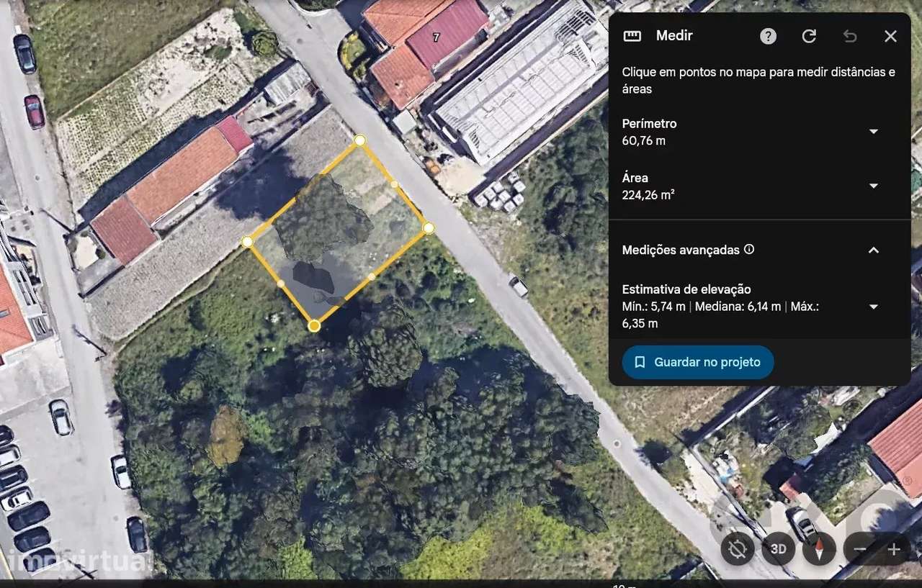Reset orientation with the compass button
This screenshot has height=588, width=922.
pyautogui.click(x=819, y=549)
